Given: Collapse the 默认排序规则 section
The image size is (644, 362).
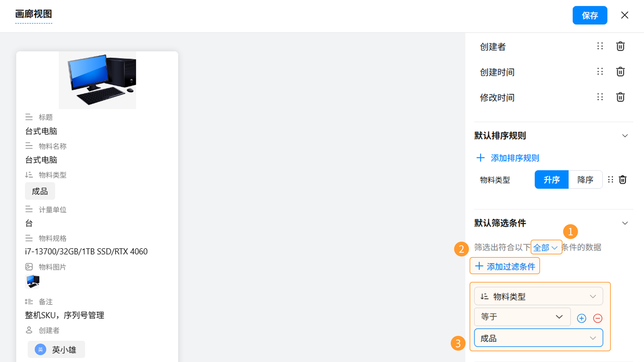Looking at the screenshot, I should pyautogui.click(x=625, y=136).
